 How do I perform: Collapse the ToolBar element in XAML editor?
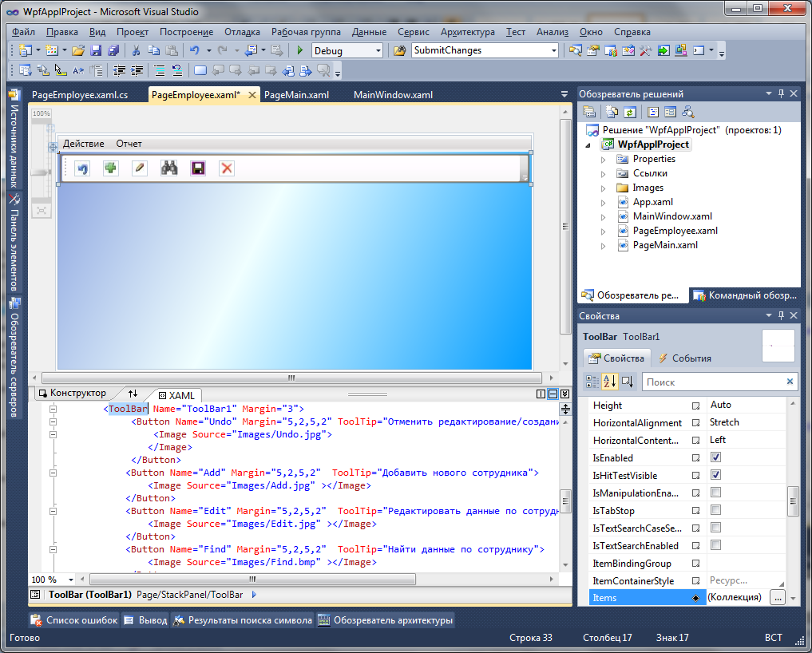[53, 409]
